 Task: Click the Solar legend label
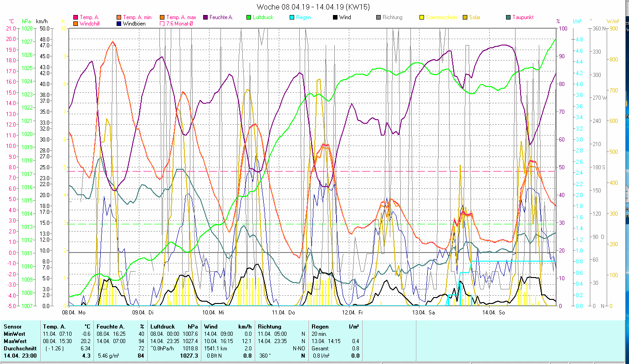pos(475,18)
